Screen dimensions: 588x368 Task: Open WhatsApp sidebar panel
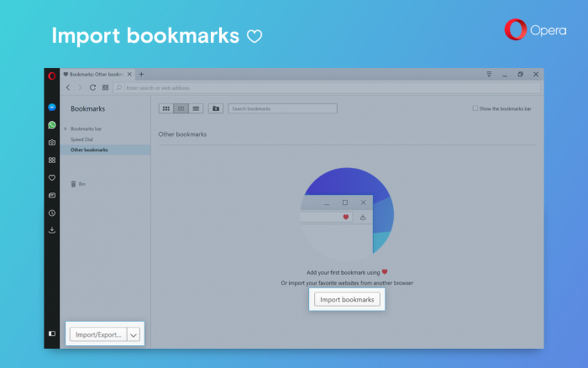click(52, 125)
